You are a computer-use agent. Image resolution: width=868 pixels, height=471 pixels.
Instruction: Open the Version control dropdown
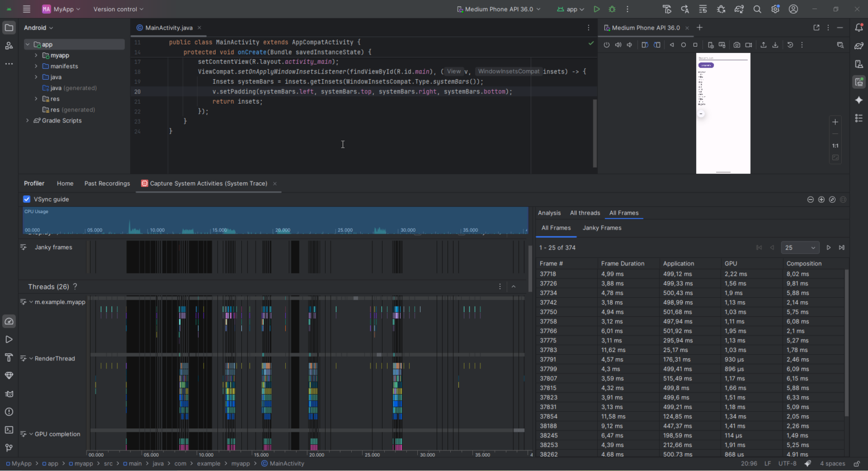coord(118,9)
